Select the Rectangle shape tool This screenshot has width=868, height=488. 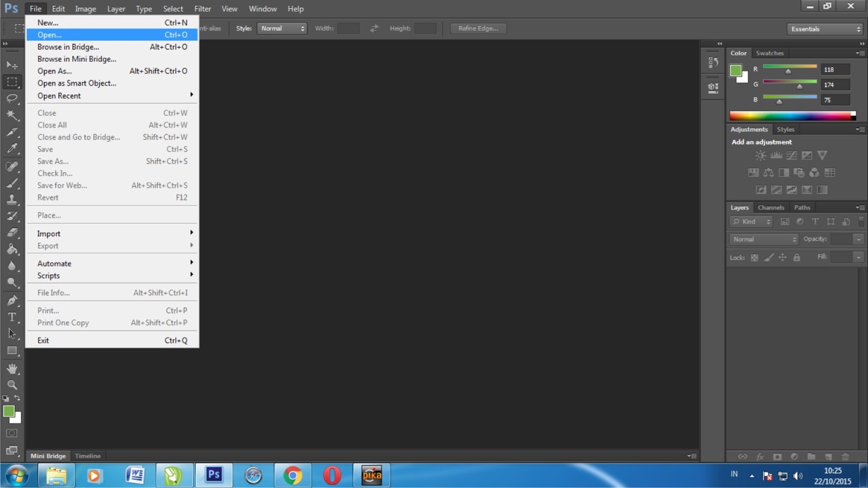point(12,351)
